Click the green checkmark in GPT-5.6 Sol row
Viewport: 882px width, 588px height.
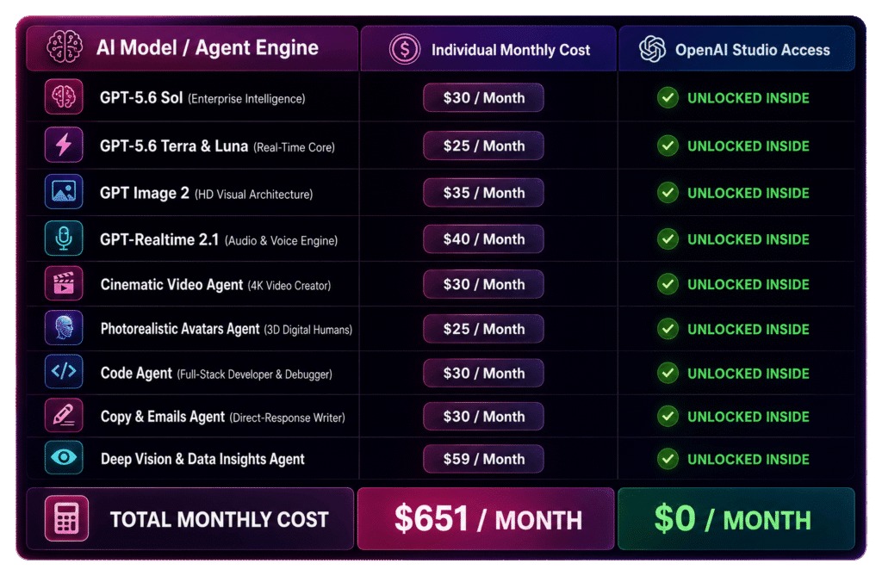point(668,98)
